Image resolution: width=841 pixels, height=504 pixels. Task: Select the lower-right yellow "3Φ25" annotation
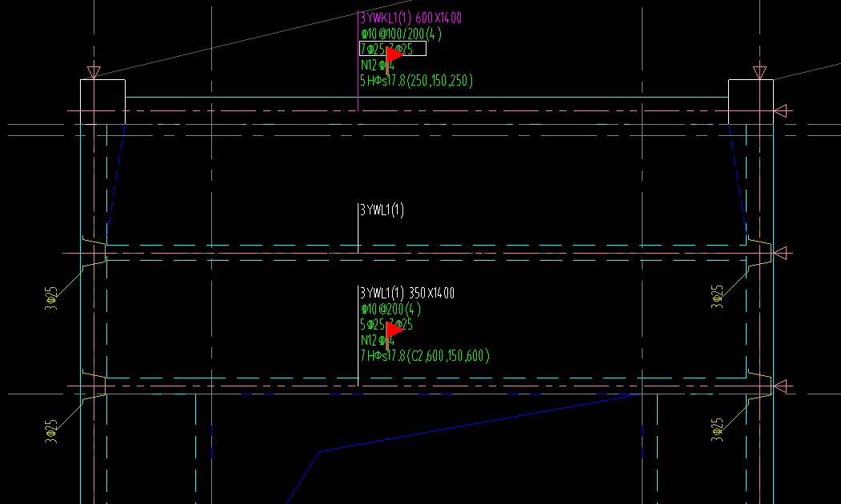click(717, 430)
